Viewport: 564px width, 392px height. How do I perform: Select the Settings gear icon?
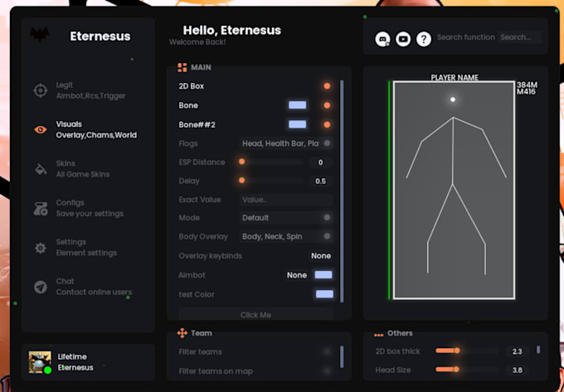tap(41, 248)
